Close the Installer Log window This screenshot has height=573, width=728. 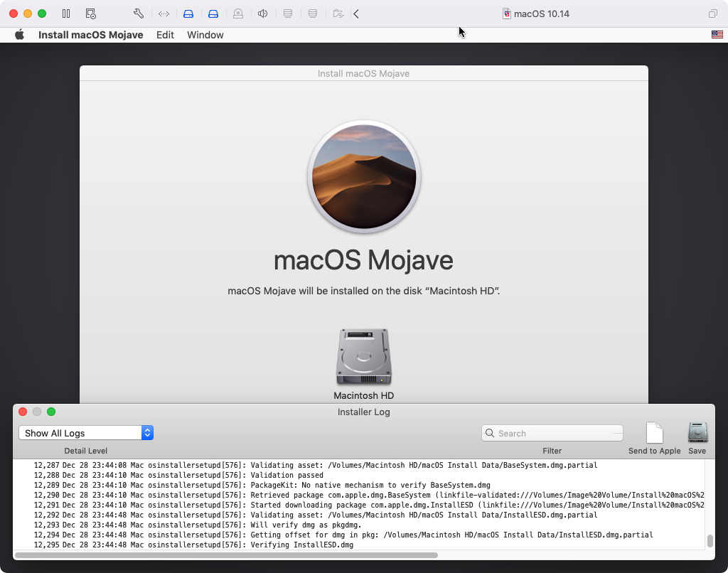(x=23, y=412)
